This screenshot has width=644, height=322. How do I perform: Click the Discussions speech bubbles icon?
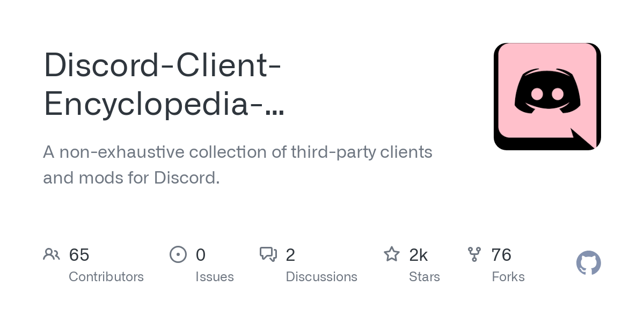coord(268,254)
